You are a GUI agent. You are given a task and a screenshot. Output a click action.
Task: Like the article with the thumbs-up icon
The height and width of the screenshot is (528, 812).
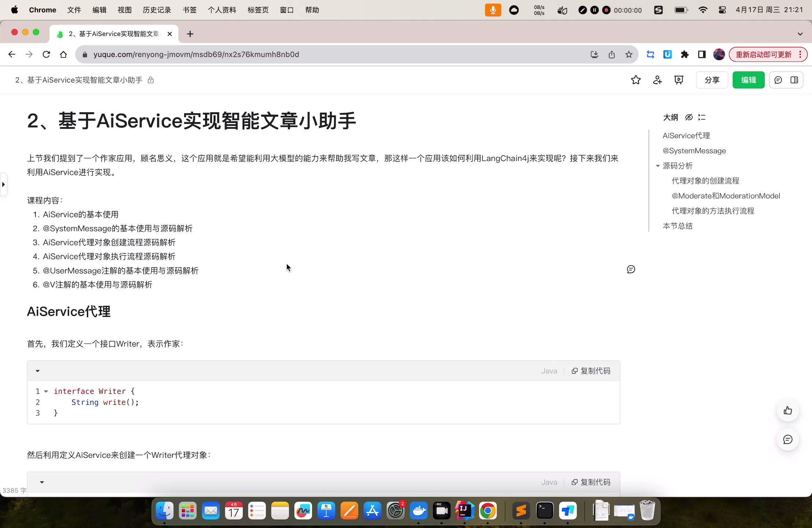(x=787, y=410)
